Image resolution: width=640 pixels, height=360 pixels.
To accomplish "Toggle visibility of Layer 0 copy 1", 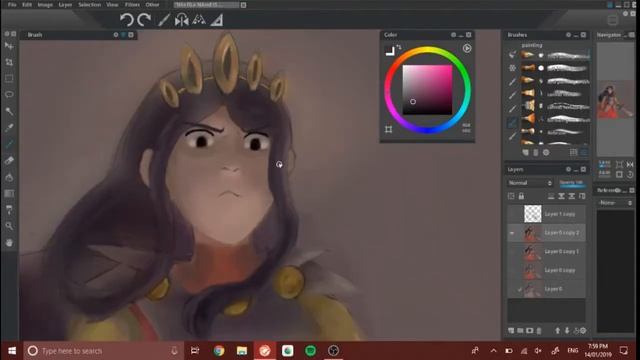I will tap(512, 251).
